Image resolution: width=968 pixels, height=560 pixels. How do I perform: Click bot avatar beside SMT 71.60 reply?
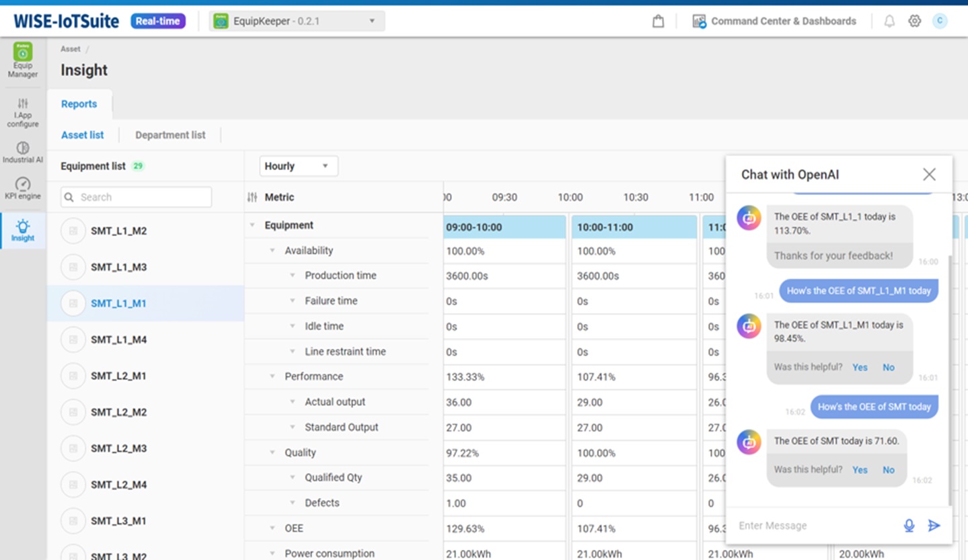point(749,442)
